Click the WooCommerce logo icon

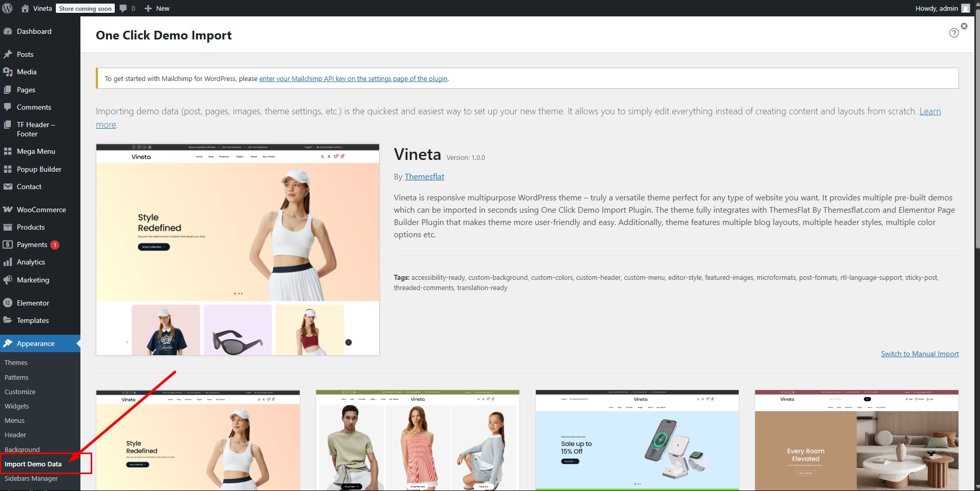(x=8, y=210)
